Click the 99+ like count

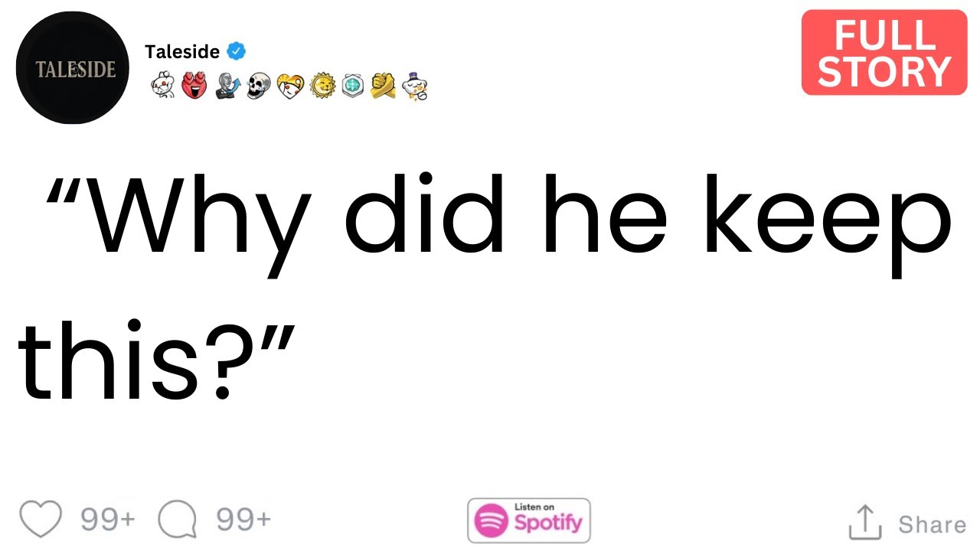click(x=108, y=520)
